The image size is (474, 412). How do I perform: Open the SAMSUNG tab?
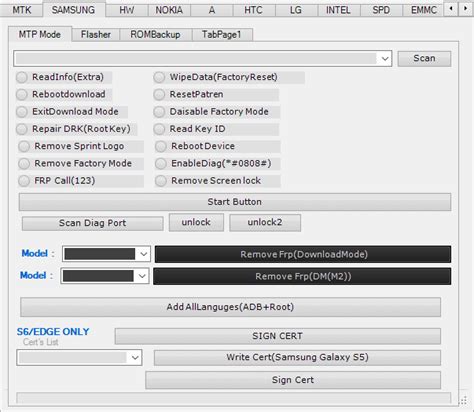coord(73,10)
